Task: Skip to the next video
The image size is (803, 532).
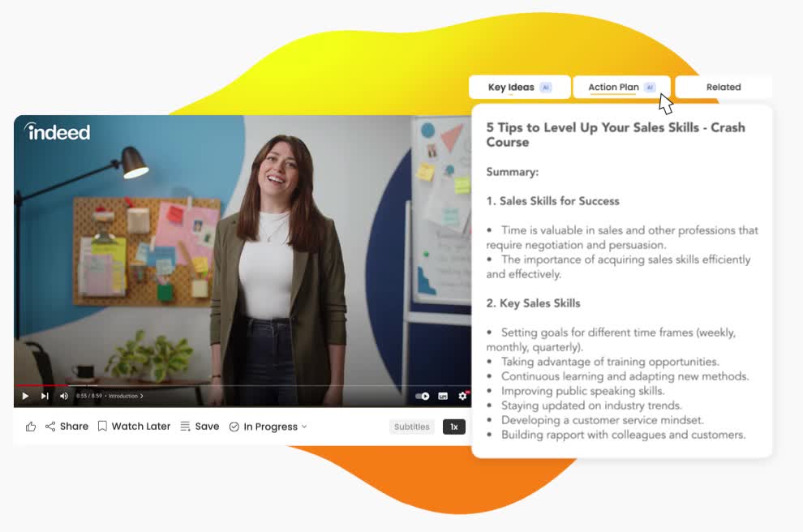Action: click(x=45, y=396)
